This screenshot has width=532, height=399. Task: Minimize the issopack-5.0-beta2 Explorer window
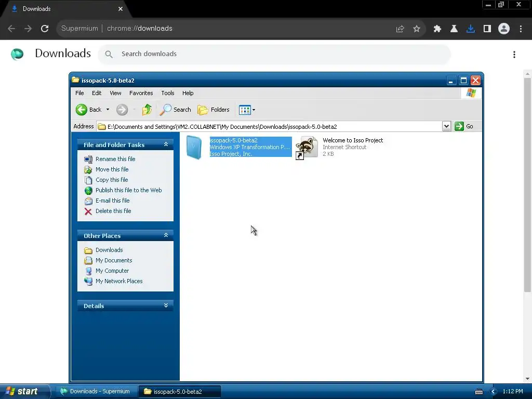(x=451, y=81)
